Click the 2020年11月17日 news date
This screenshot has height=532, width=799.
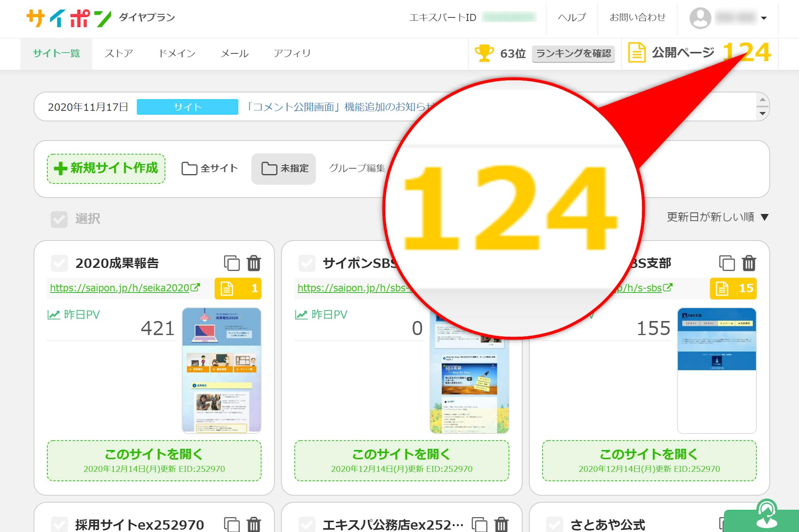coord(88,107)
